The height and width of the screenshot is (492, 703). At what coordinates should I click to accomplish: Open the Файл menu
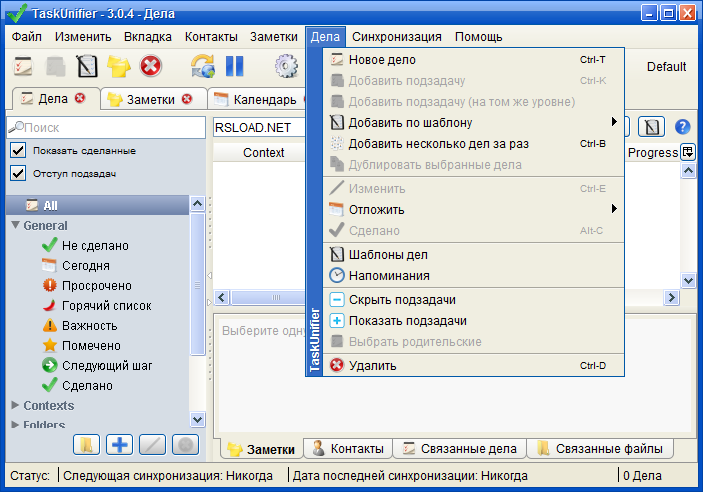26,36
